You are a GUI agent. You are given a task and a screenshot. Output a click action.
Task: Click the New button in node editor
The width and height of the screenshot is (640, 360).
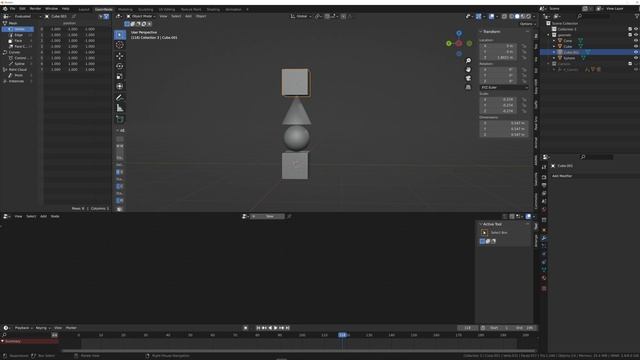(x=269, y=216)
